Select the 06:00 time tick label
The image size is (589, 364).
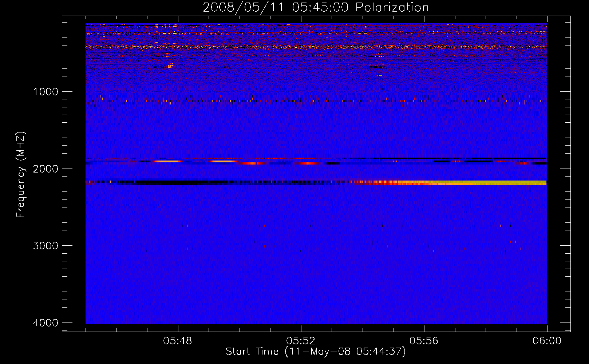pos(547,341)
